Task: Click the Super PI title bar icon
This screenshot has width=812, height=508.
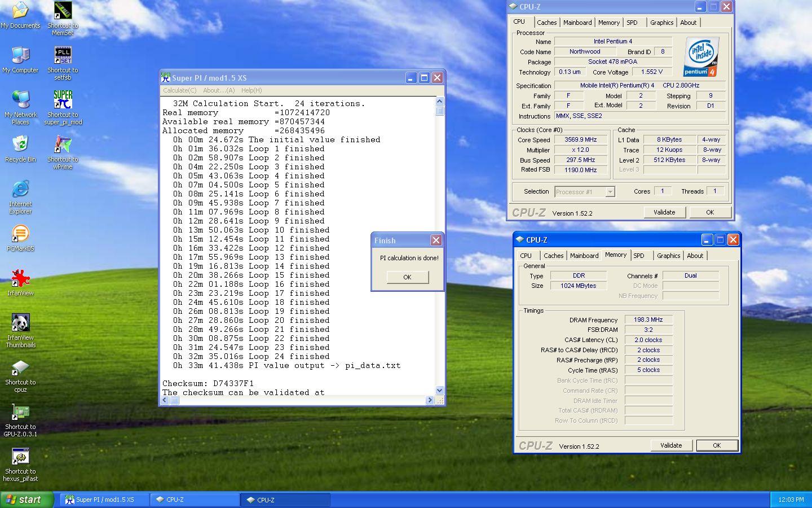Action: [x=166, y=77]
